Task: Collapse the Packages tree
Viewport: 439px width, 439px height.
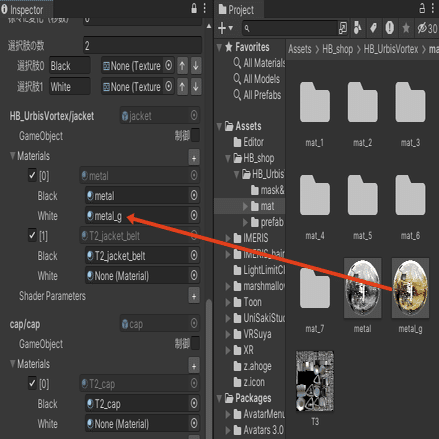Action: tap(219, 398)
